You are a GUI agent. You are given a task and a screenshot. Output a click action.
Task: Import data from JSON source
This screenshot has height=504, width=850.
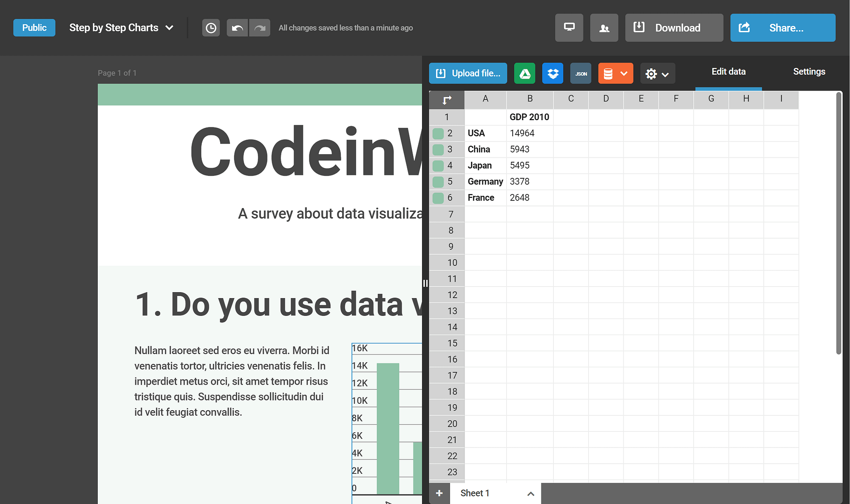581,73
